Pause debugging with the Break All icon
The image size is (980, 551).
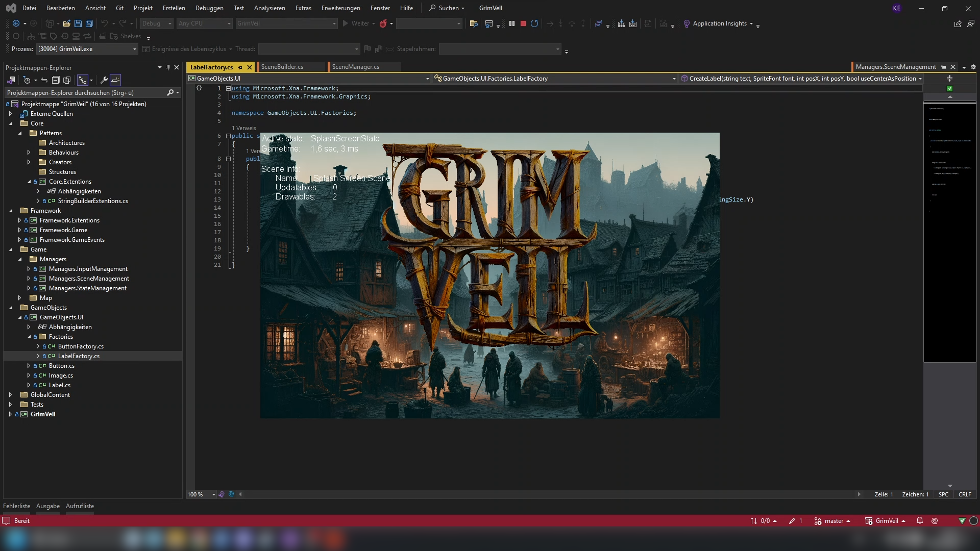[x=512, y=23]
